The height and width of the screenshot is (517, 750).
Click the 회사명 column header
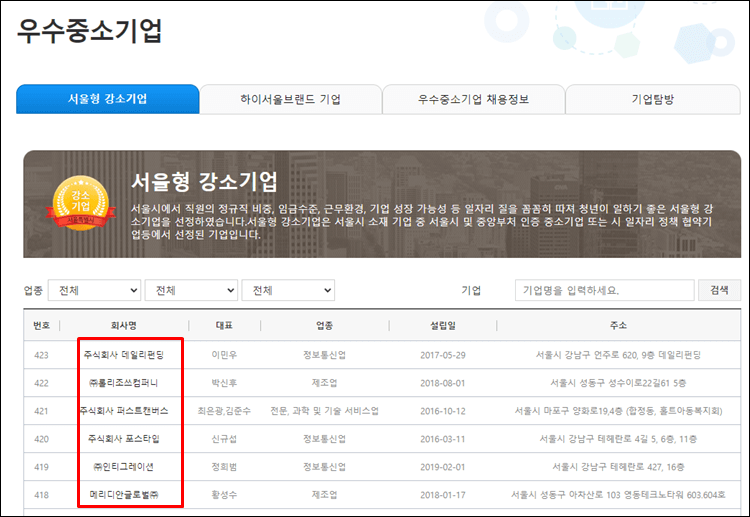coord(125,325)
